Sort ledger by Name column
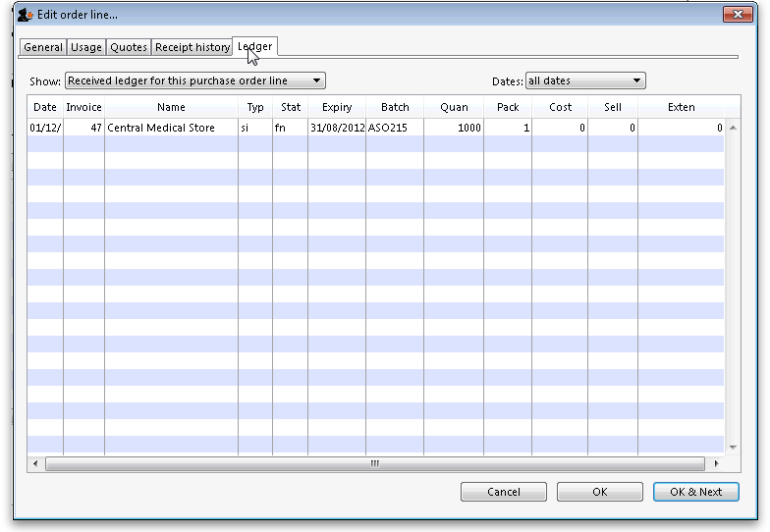Screen dimensions: 770x532 pos(171,107)
